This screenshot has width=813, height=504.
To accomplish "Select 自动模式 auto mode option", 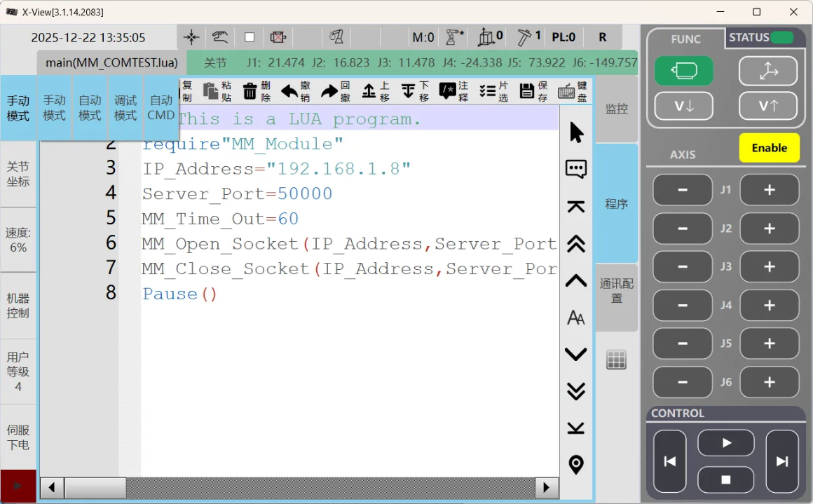I will tap(90, 108).
